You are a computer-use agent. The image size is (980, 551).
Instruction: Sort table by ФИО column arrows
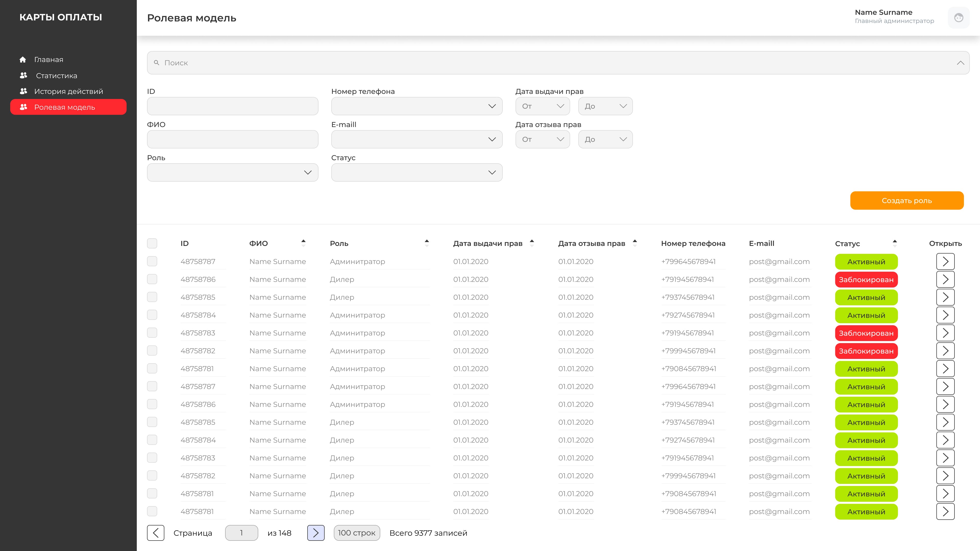[x=303, y=243]
